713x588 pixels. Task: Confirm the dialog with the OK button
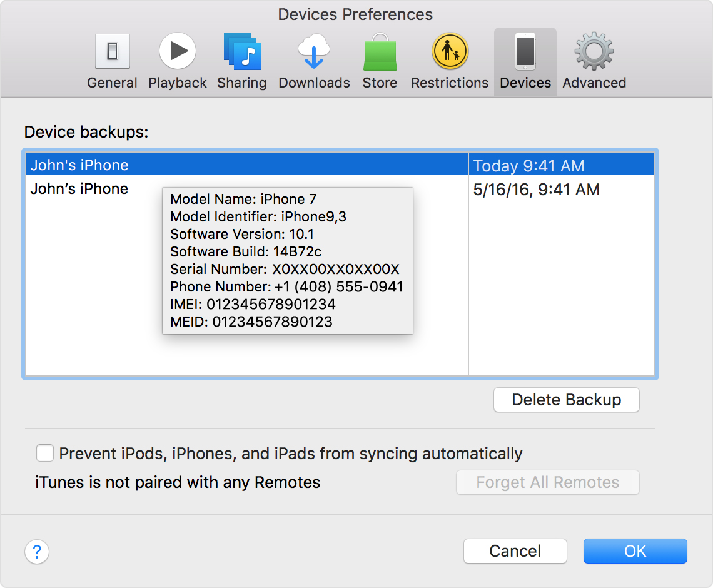(635, 551)
